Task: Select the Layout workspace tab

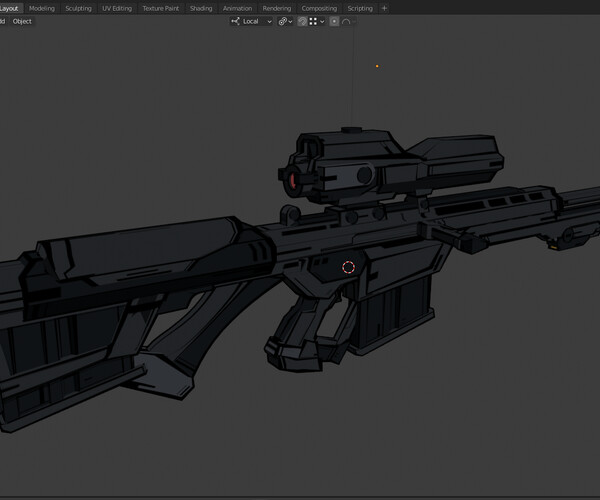Action: click(x=10, y=8)
